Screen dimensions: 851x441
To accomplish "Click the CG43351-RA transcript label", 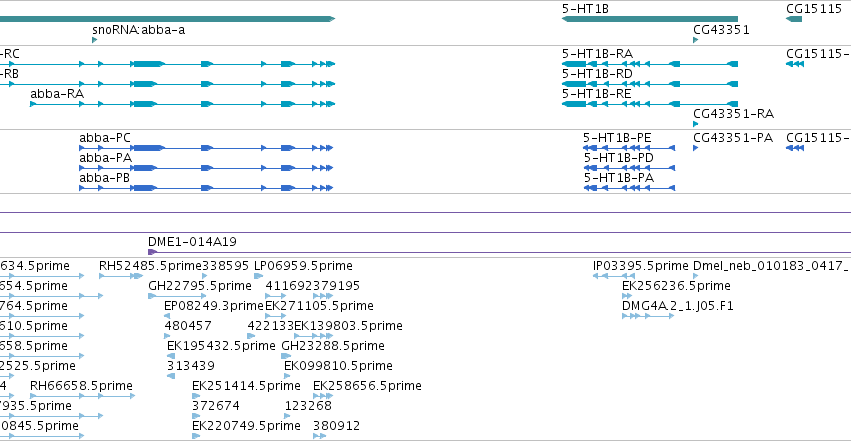I will point(733,114).
